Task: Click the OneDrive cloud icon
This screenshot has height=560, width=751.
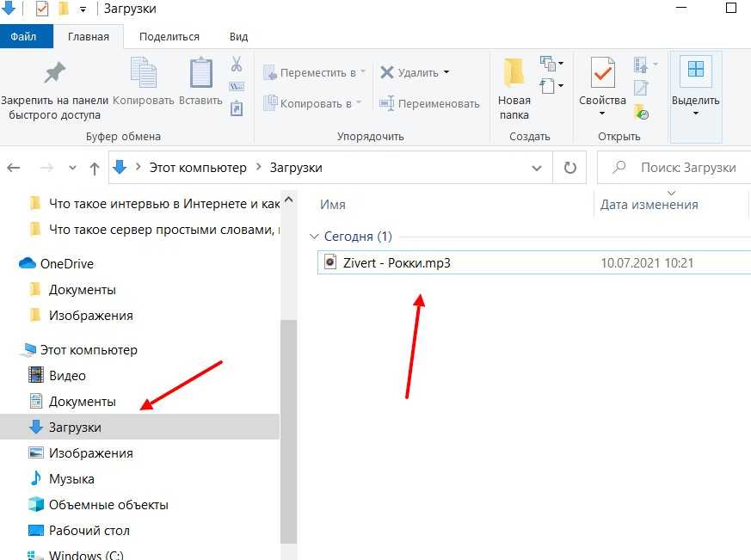Action: pos(28,263)
